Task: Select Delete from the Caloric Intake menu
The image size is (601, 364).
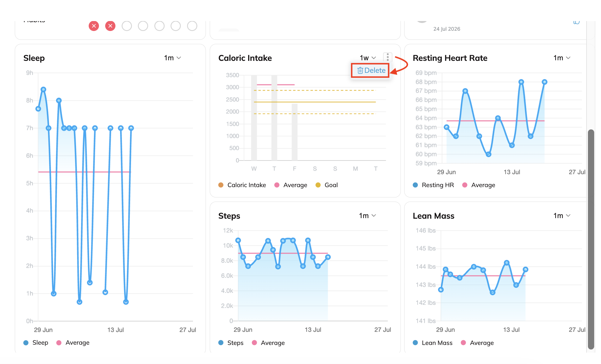Action: click(370, 70)
